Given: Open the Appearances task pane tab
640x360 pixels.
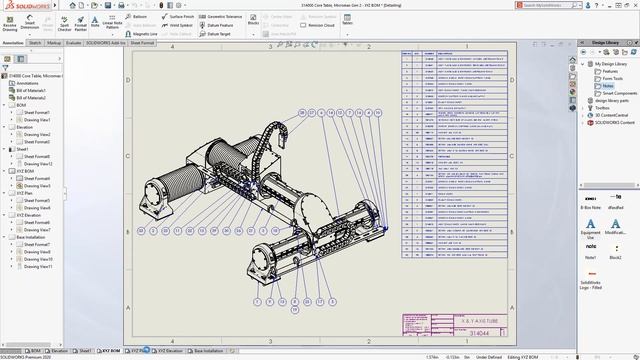Looking at the screenshot, I should [572, 92].
